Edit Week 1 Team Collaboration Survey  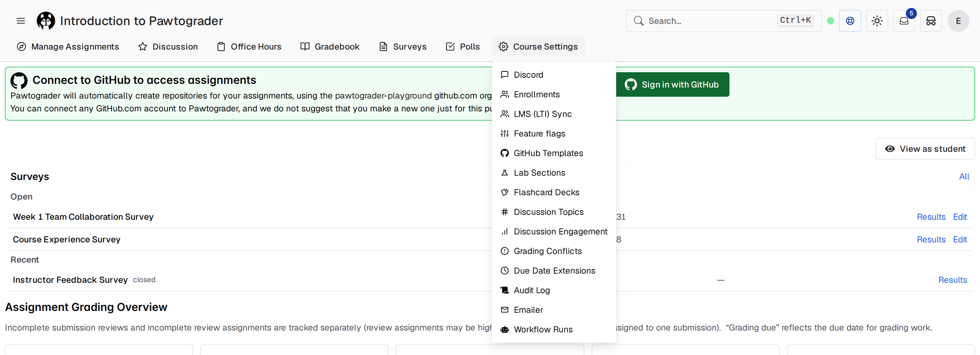pyautogui.click(x=960, y=217)
